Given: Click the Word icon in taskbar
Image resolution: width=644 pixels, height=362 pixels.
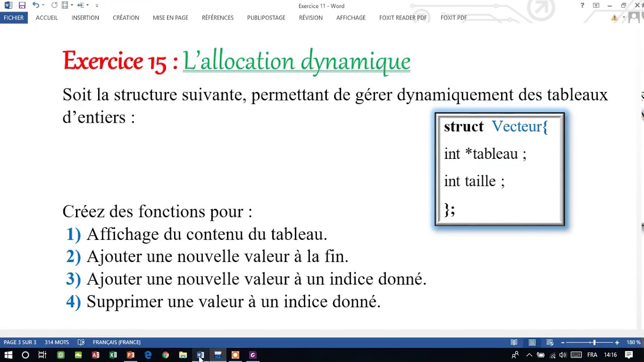Looking at the screenshot, I should [x=200, y=355].
